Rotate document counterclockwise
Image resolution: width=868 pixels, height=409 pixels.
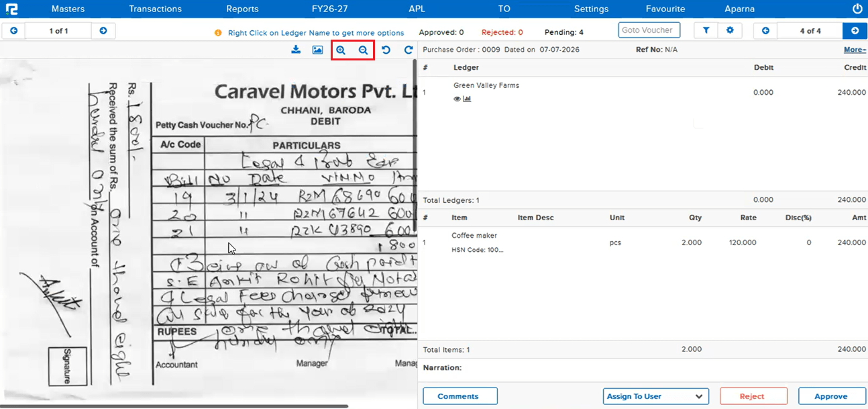click(386, 50)
